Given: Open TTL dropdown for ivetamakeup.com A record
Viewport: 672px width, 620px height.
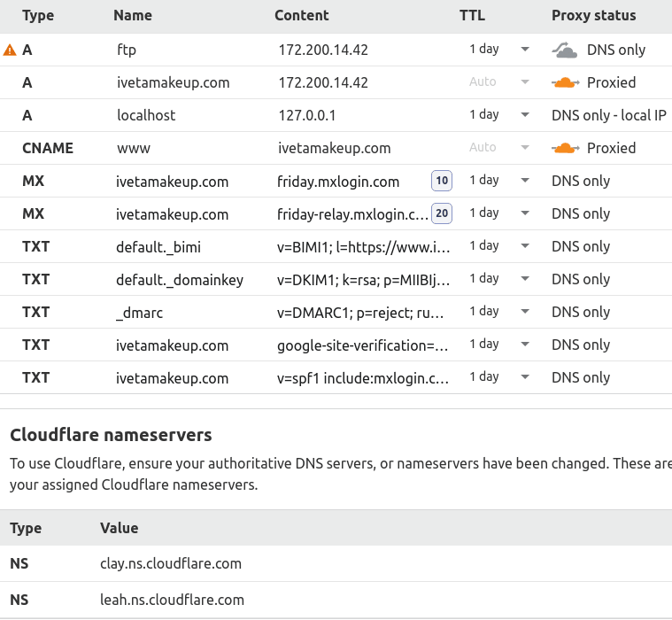Looking at the screenshot, I should (x=524, y=81).
